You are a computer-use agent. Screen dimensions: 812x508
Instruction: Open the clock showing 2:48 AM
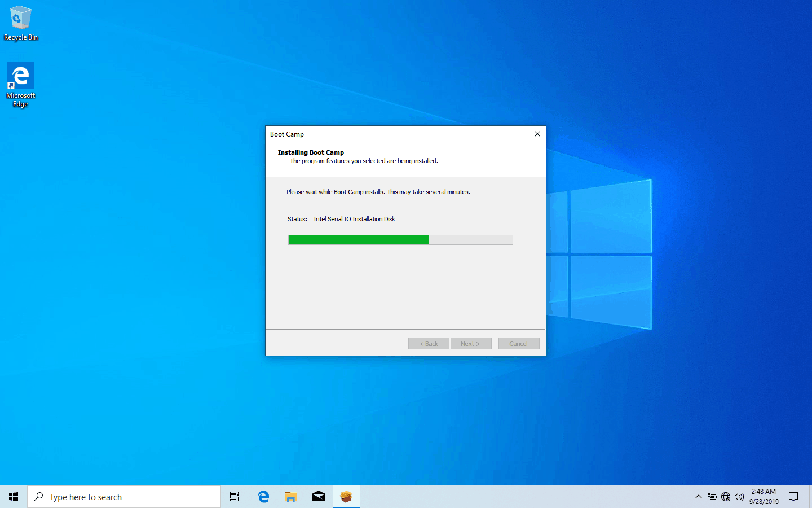(764, 497)
